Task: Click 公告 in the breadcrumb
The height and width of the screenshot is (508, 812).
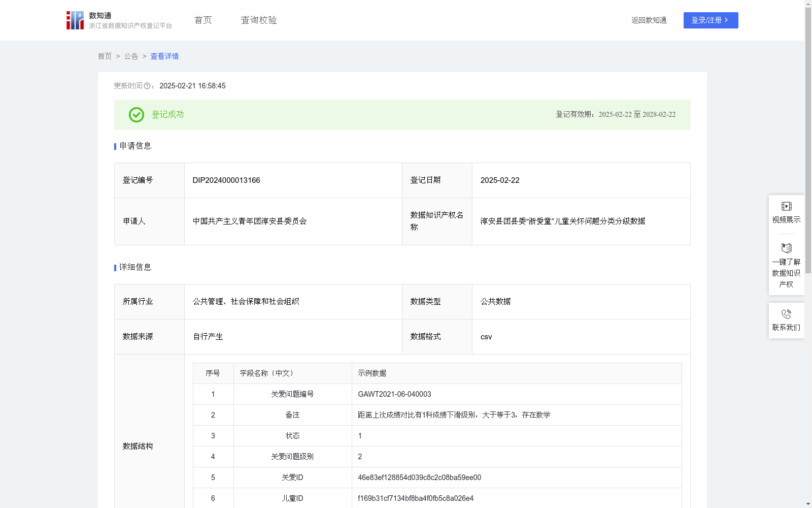Action: 131,56
